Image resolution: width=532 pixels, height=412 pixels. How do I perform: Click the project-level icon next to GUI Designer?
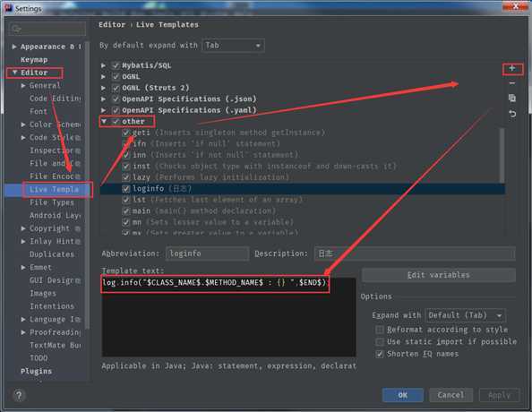pos(78,280)
